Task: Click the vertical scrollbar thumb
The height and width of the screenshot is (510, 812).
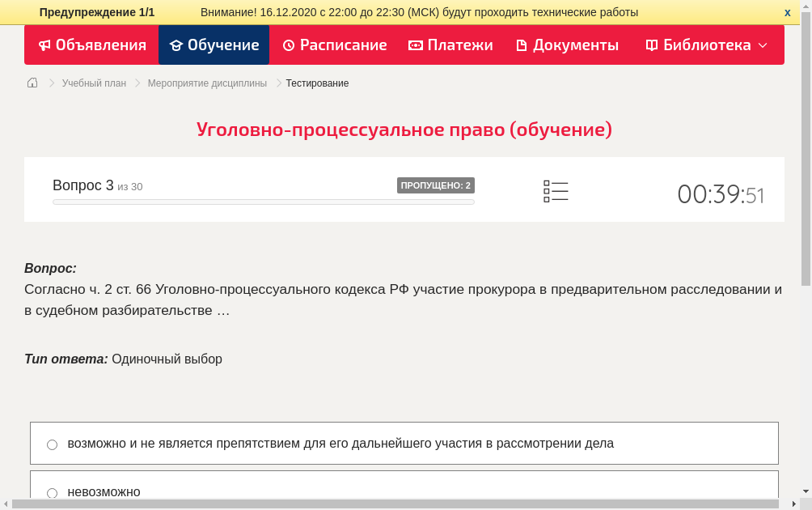Action: 806,154
